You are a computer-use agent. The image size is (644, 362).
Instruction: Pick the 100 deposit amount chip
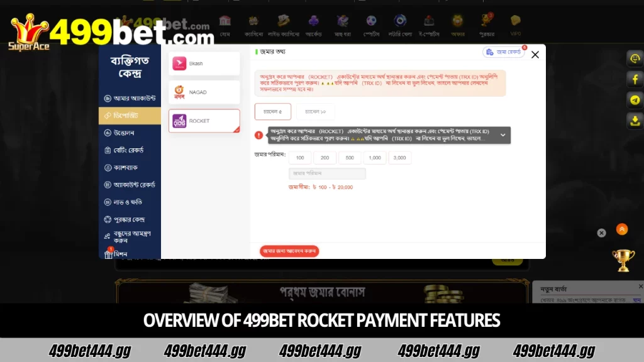(300, 158)
